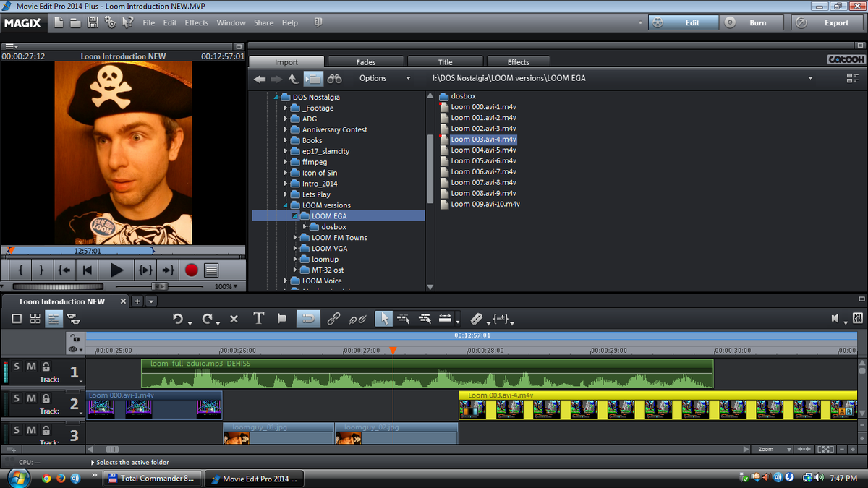Image resolution: width=868 pixels, height=488 pixels.
Task: Delete the selected object with X icon
Action: pos(234,319)
